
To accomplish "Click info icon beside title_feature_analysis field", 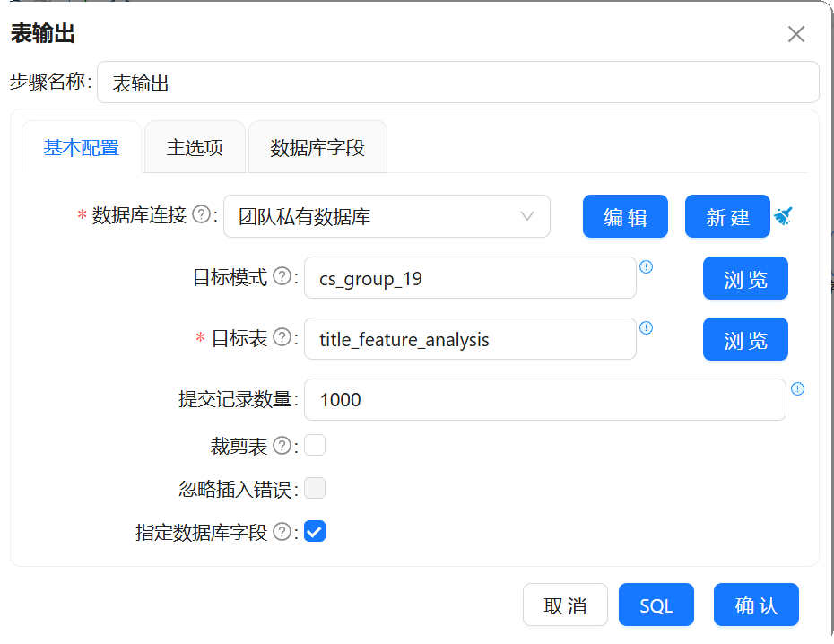I will (646, 327).
